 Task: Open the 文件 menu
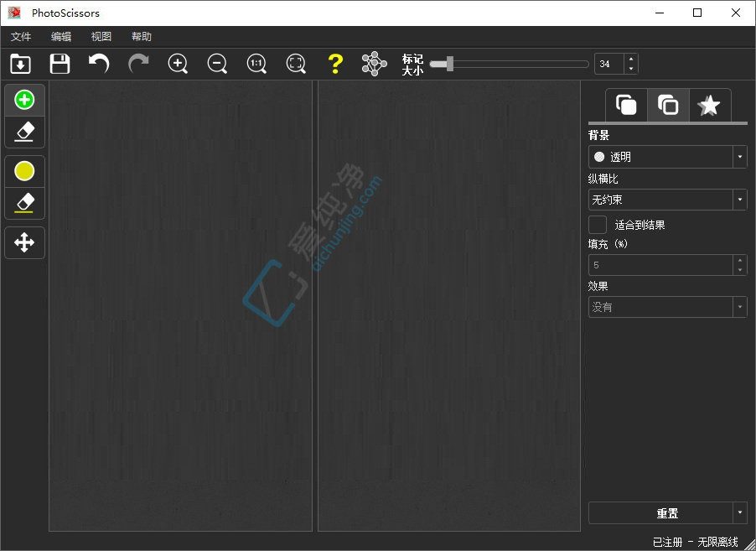21,37
